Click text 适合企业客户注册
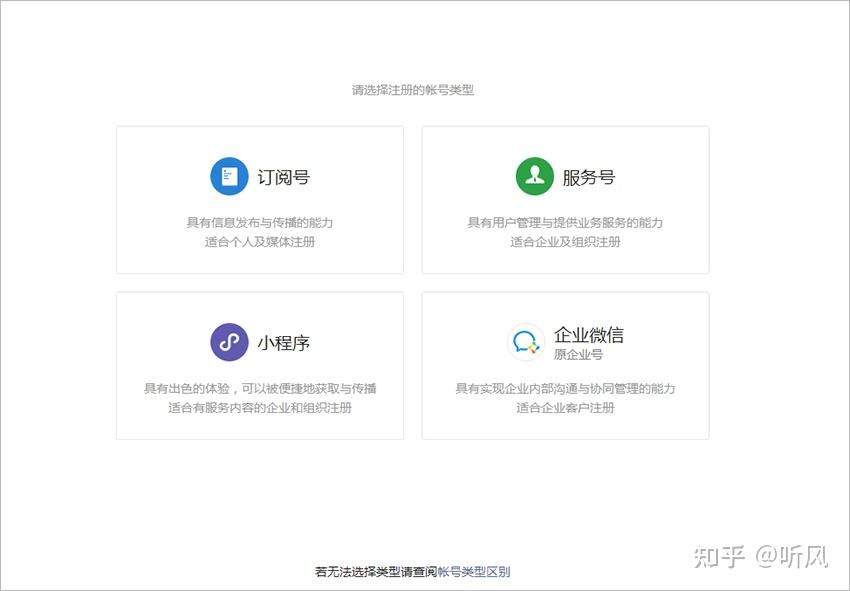This screenshot has width=850, height=591. point(565,408)
